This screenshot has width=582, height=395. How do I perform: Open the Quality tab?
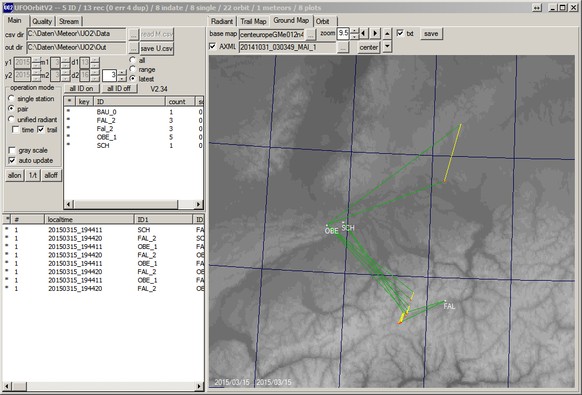point(42,21)
